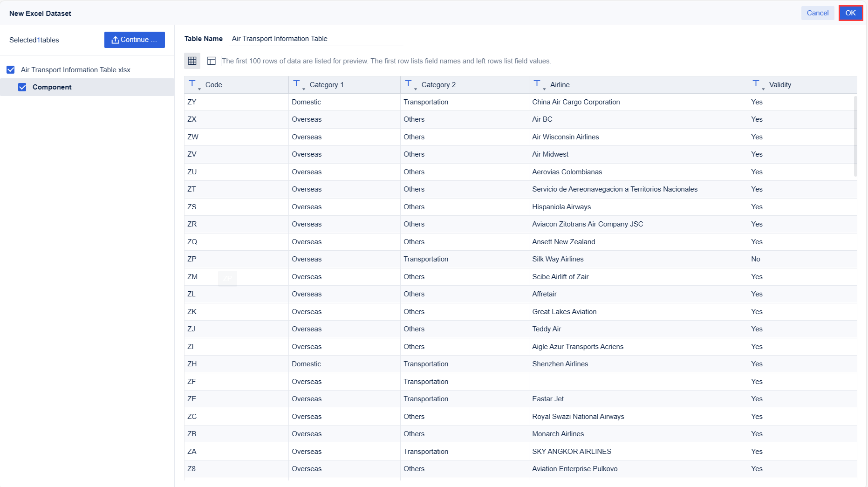Toggle the Component sheet checkbox
The image size is (868, 487).
22,87
